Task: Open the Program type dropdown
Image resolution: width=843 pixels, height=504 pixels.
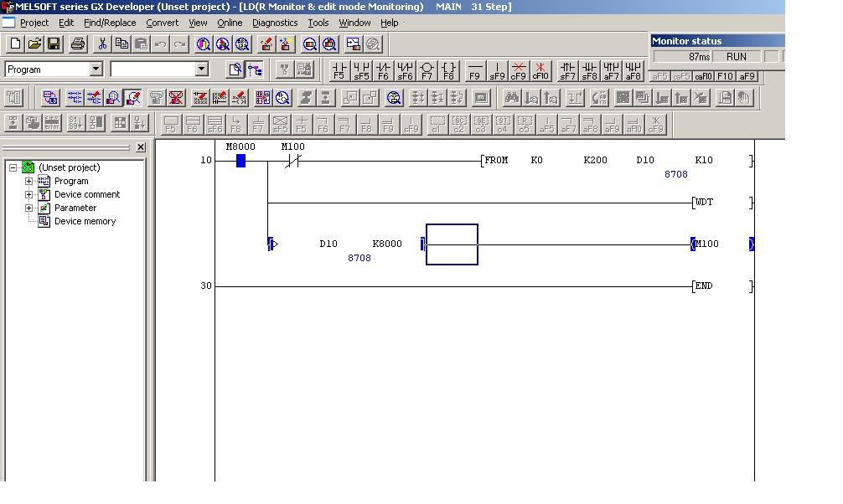Action: pyautogui.click(x=96, y=69)
